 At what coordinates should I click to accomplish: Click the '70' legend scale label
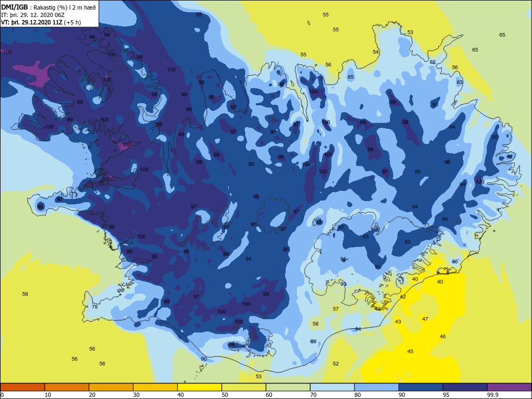tap(313, 395)
